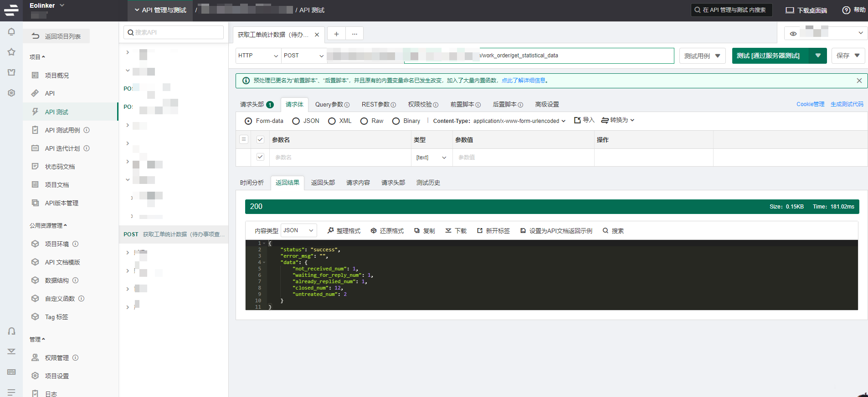868x397 pixels.
Task: Open result in new tab (新开标签)
Action: [x=493, y=231]
